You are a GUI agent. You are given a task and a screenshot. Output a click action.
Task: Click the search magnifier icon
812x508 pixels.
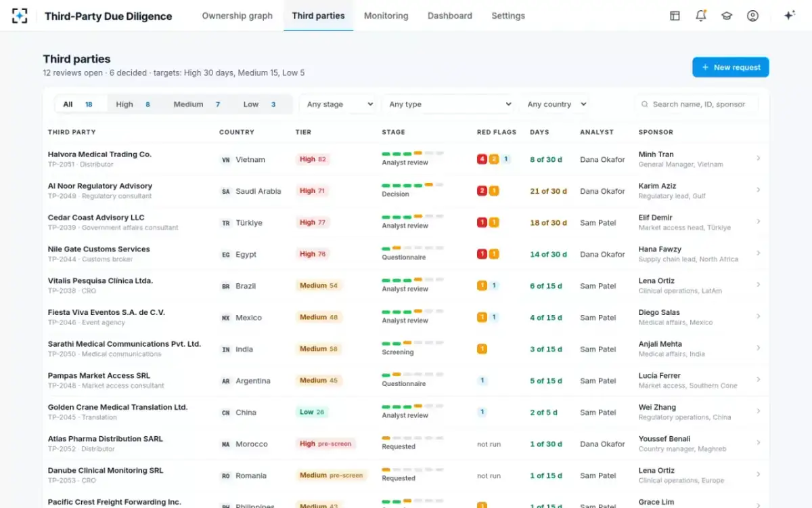645,104
